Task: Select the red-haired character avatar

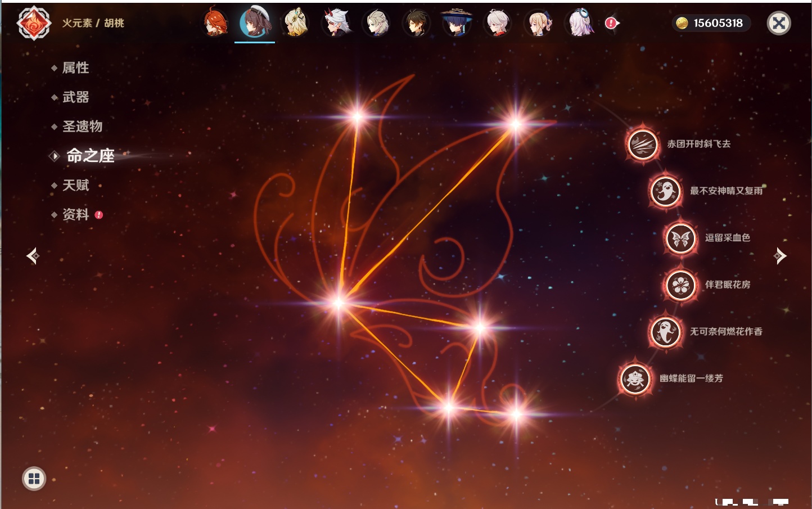Action: (x=215, y=23)
